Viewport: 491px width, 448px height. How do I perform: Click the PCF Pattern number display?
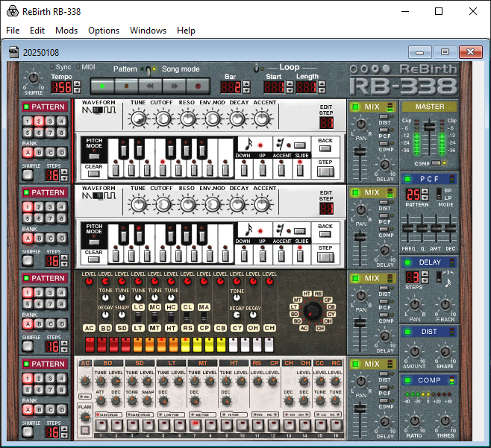click(x=413, y=195)
